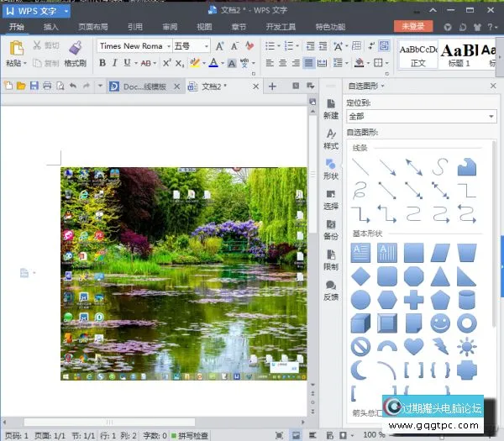The image size is (504, 441).
Task: Select the cube shape
Action: (x=360, y=323)
